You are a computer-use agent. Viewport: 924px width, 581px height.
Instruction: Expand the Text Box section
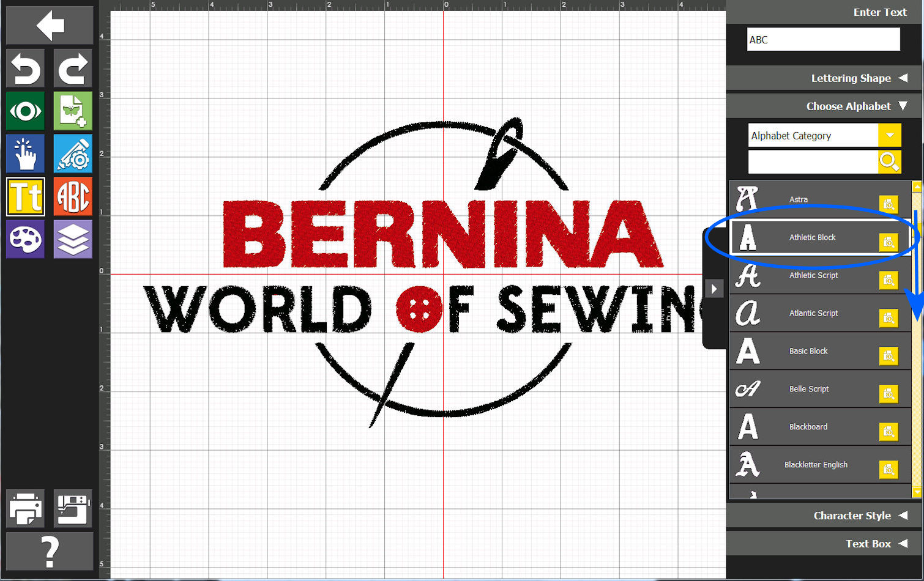tap(824, 544)
